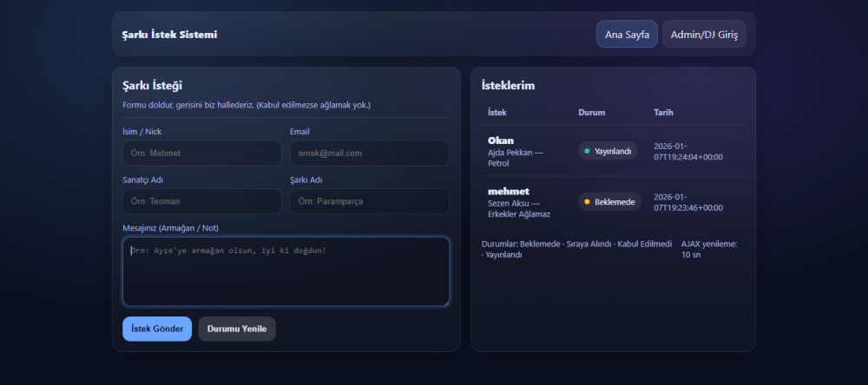Click the Şarkı İstek Sistemi header title
Image resolution: width=868 pixels, height=385 pixels.
click(x=170, y=35)
